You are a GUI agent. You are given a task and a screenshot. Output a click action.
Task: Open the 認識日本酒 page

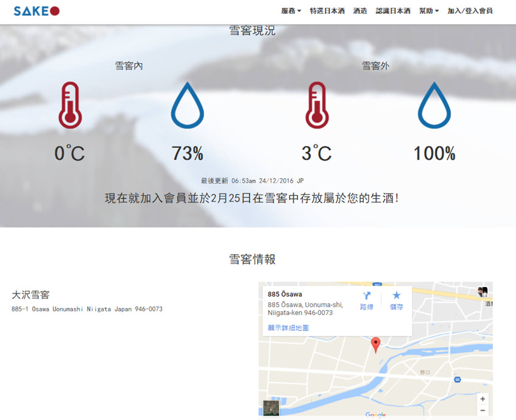(393, 11)
